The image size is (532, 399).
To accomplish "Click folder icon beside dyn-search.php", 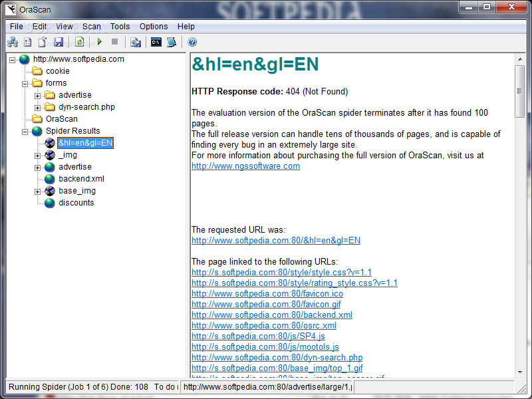I will 50,107.
